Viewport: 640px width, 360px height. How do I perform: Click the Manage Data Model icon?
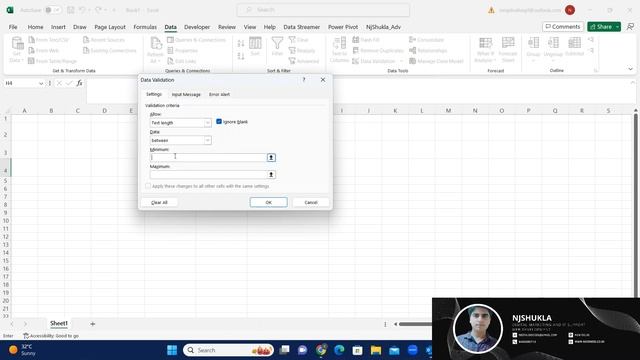point(412,61)
